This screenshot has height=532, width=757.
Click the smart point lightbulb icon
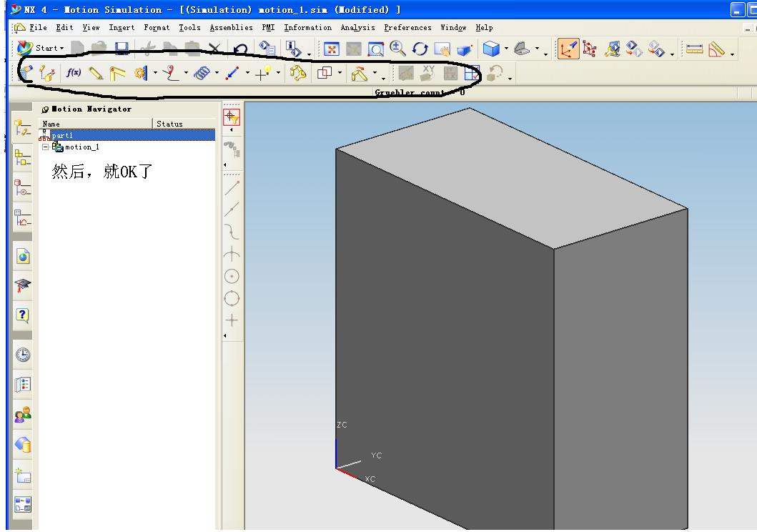[262, 73]
